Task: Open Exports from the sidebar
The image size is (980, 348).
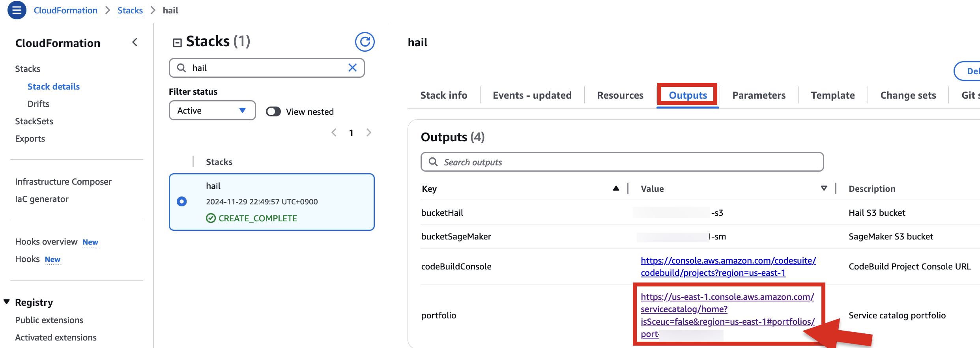Action: (x=30, y=138)
